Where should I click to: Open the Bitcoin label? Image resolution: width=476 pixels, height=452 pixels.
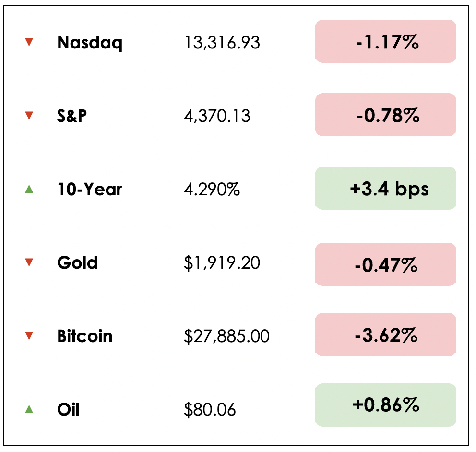[x=85, y=336]
